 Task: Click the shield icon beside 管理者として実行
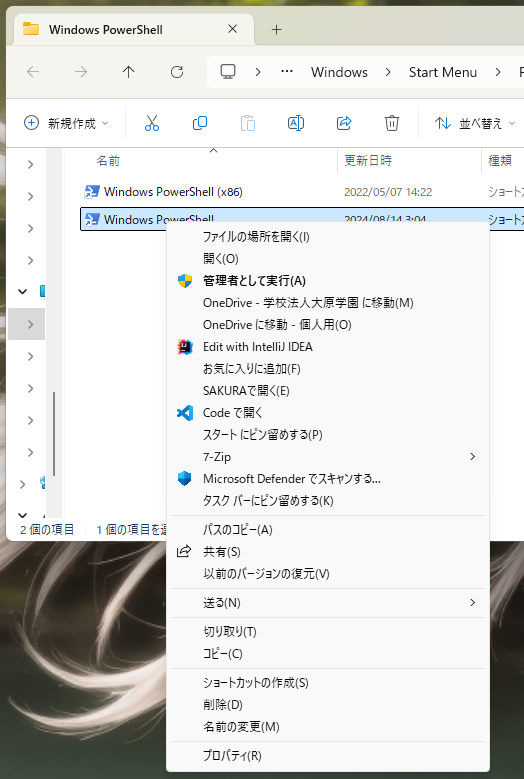coord(185,281)
